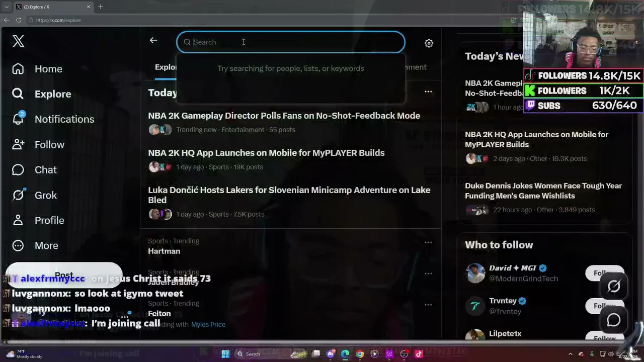Open the Luka Dončić Slovenian Minicamp story
644x362 pixels.
click(x=289, y=195)
